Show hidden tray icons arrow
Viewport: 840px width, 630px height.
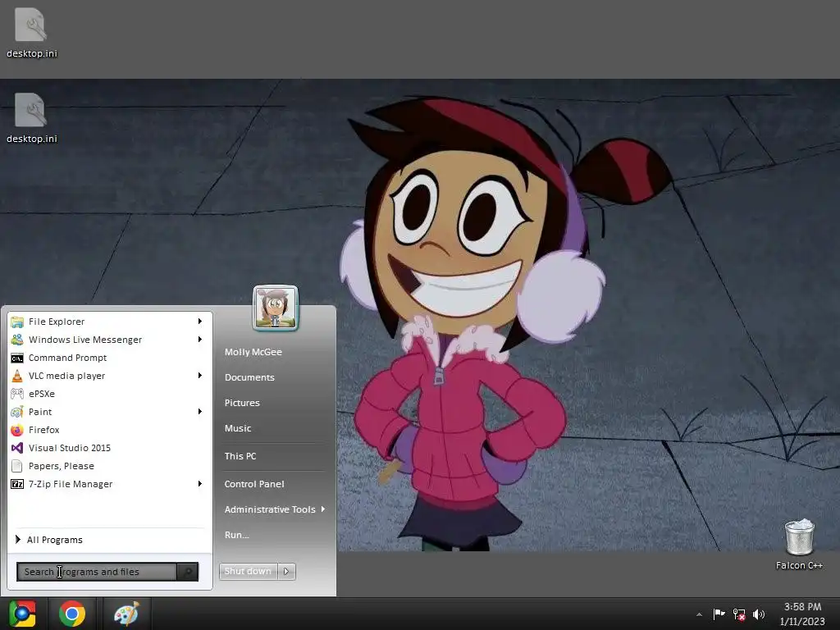[699, 614]
